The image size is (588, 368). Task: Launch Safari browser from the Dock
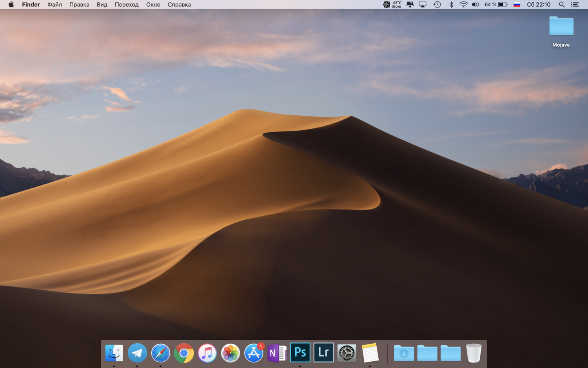pyautogui.click(x=161, y=353)
